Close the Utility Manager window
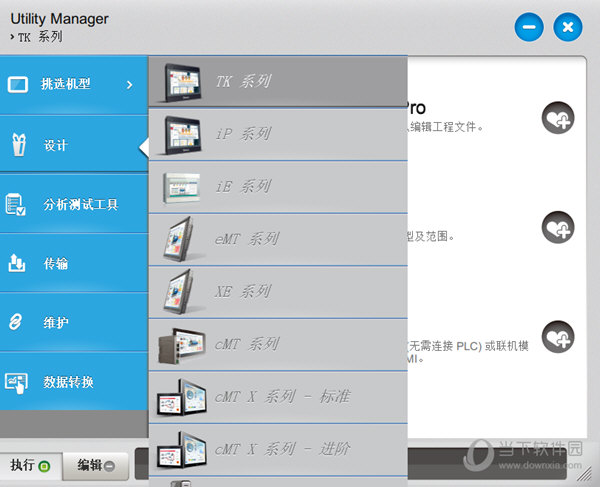600x487 pixels. (x=568, y=27)
